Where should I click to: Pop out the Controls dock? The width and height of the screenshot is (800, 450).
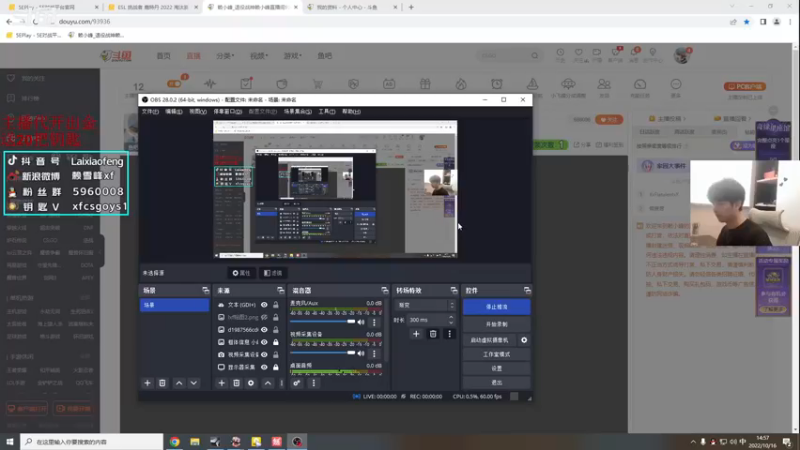point(527,290)
